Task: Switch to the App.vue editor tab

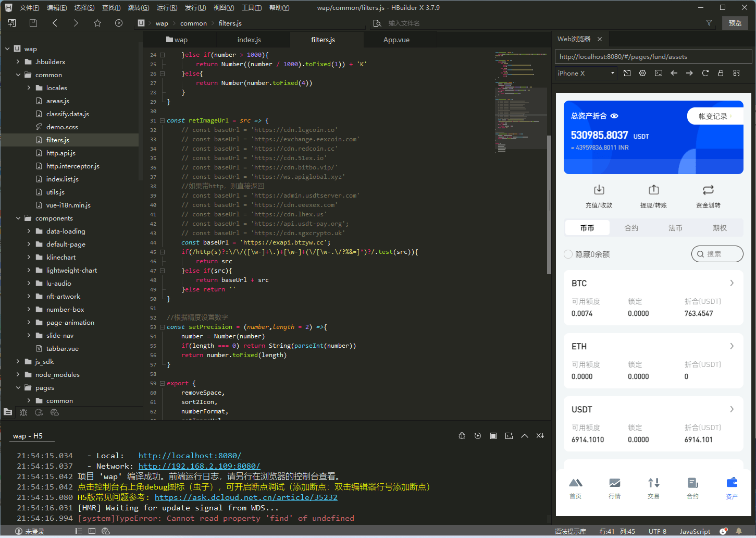Action: [396, 40]
